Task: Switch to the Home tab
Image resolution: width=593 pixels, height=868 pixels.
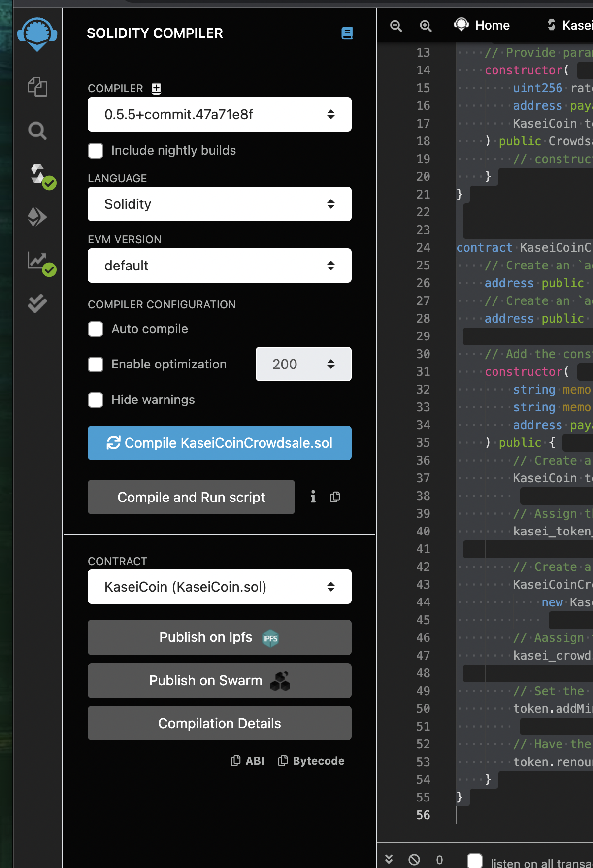Action: pyautogui.click(x=482, y=25)
